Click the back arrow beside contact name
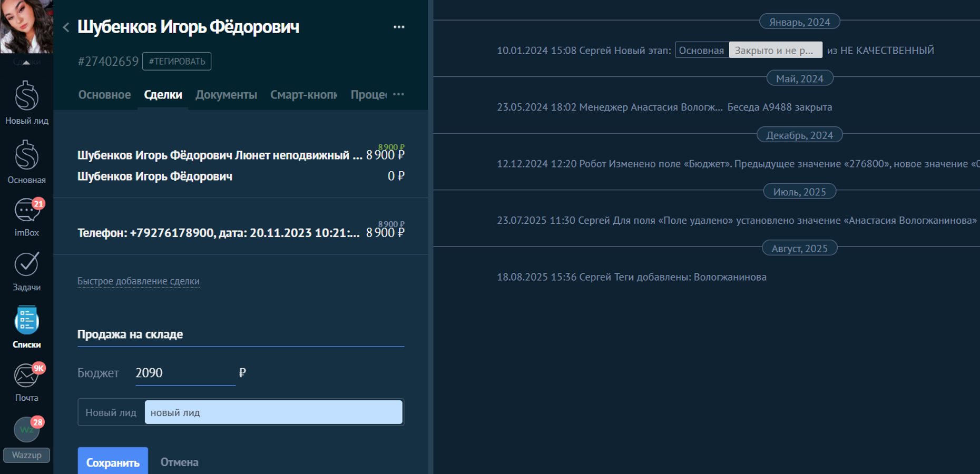Viewport: 980px width, 474px height. (66, 27)
